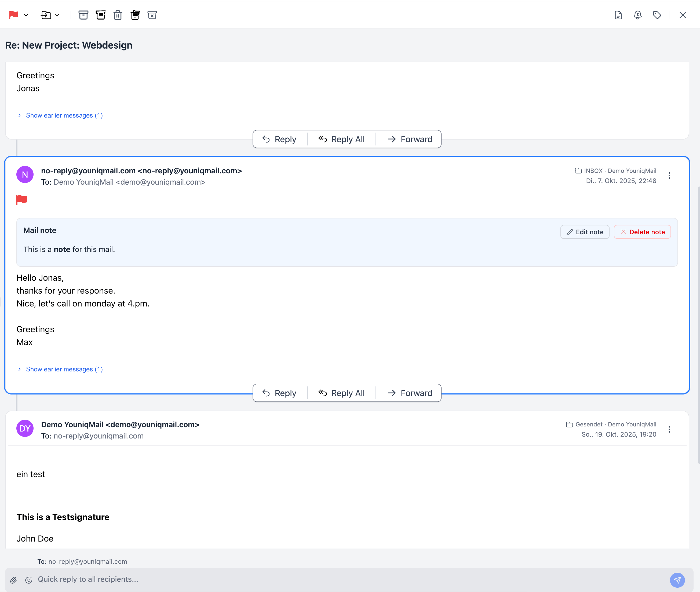Image resolution: width=700 pixels, height=592 pixels.
Task: Open flag color dropdown arrow
Action: [26, 15]
